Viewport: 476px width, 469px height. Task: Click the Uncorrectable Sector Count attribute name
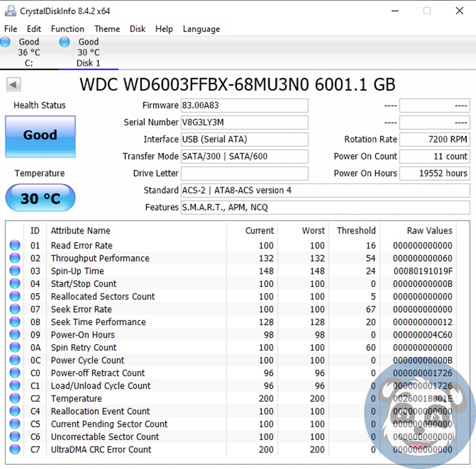tap(105, 436)
